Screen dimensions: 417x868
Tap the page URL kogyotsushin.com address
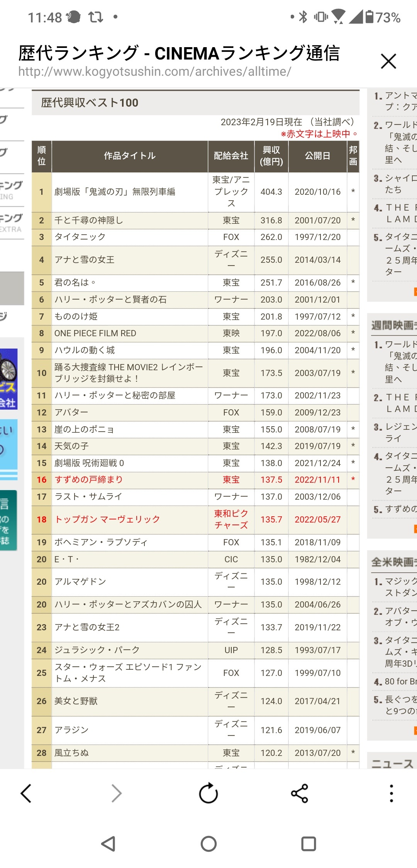coord(154,71)
